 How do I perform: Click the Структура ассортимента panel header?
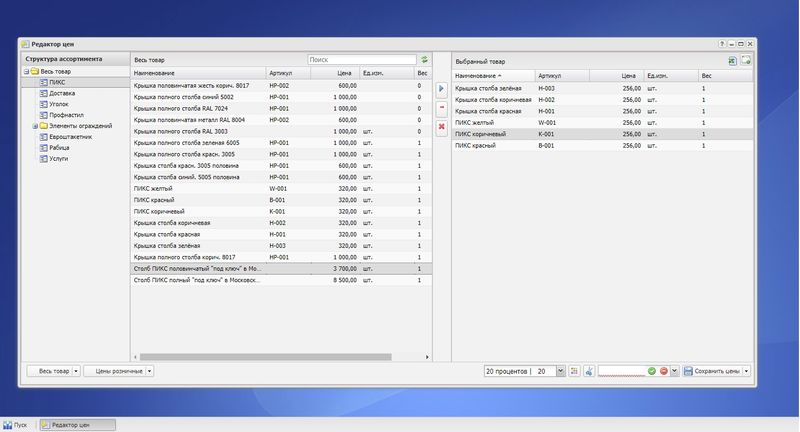point(76,59)
